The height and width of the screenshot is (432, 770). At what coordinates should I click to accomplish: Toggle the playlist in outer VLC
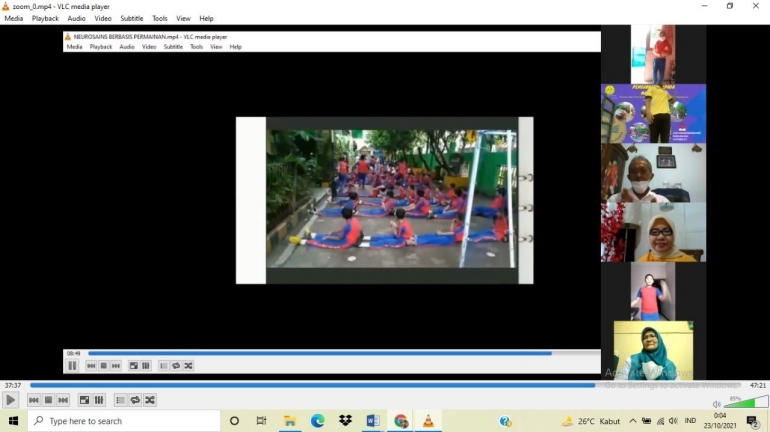pos(120,400)
